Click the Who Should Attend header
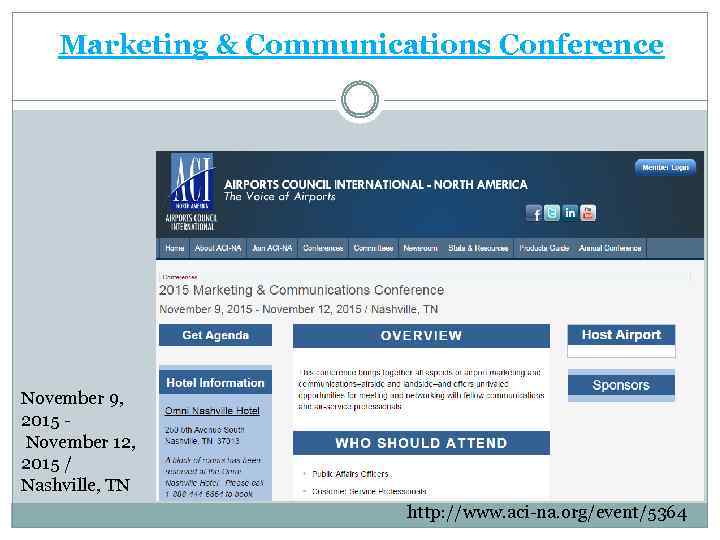The height and width of the screenshot is (540, 720). pos(421,443)
